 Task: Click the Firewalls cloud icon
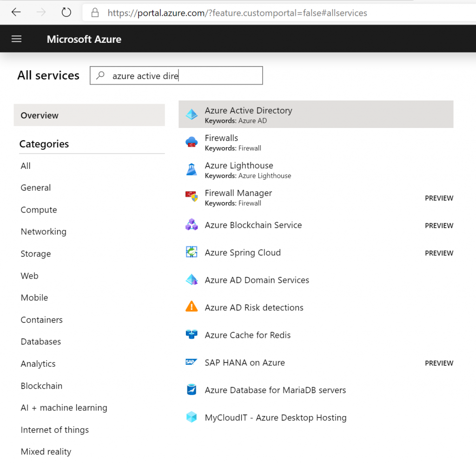192,142
